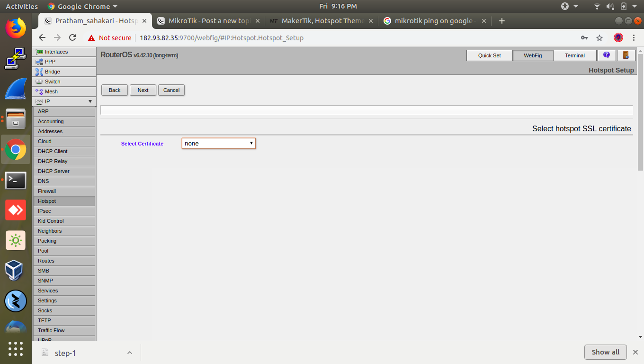Open Interfaces in the sidebar
This screenshot has width=644, height=364.
(x=64, y=52)
